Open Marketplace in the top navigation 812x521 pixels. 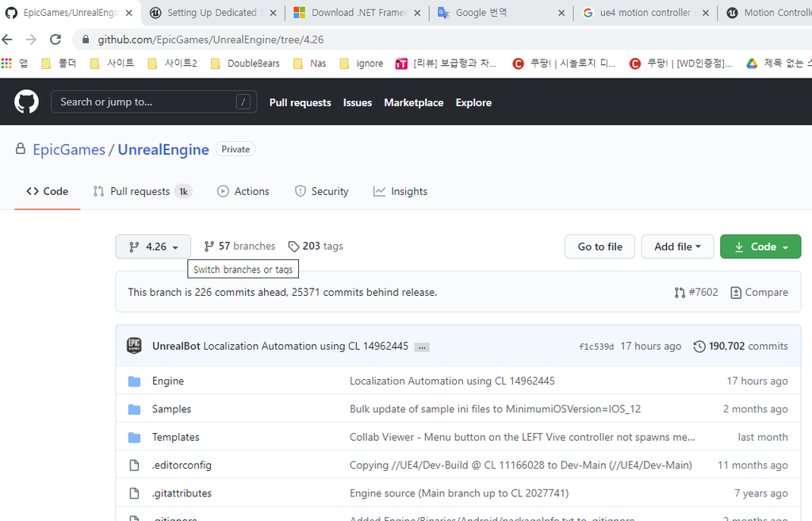click(414, 102)
